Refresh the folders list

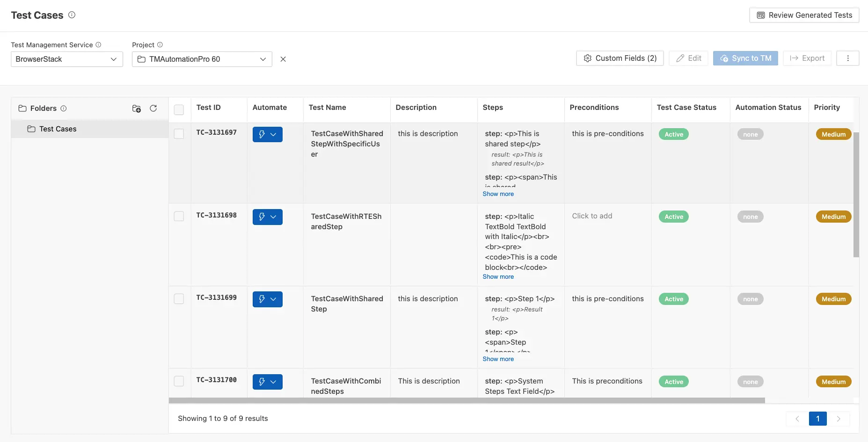point(153,108)
